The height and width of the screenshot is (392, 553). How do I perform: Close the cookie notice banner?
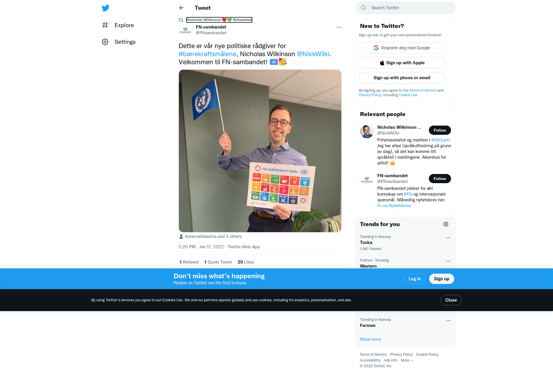tap(451, 300)
